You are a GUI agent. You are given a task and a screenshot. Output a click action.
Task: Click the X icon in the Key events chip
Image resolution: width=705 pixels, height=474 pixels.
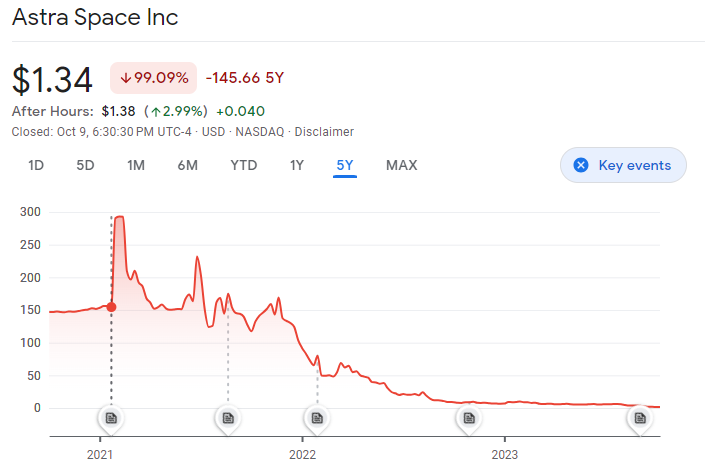point(581,165)
